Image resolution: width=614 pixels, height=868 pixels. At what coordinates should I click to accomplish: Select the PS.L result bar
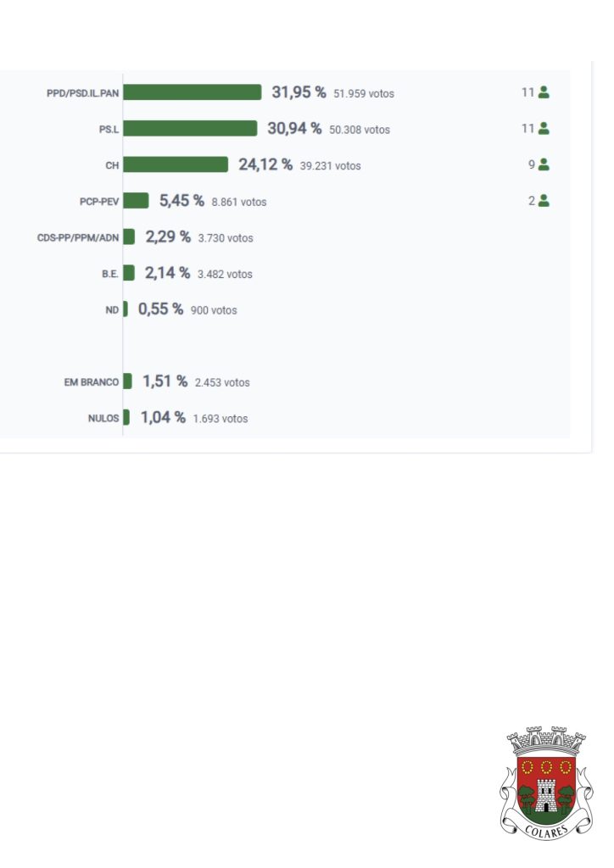tap(190, 129)
